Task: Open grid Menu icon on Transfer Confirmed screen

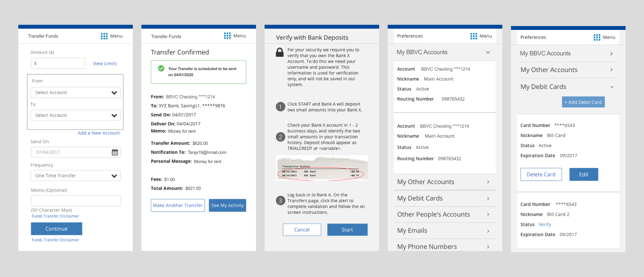Action: coord(227,36)
